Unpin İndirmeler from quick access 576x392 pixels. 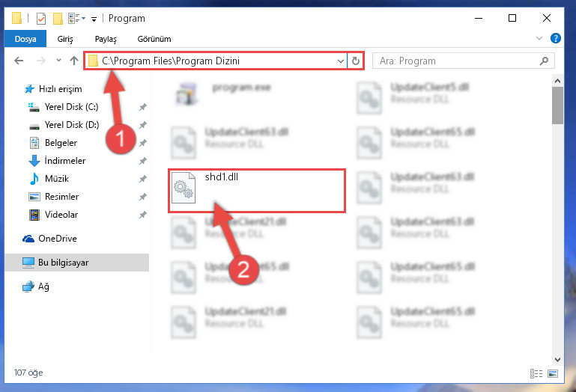(x=142, y=161)
